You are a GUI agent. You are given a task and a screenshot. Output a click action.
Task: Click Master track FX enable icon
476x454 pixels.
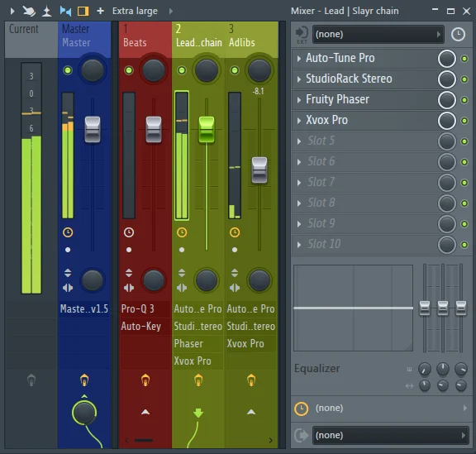coord(84,380)
